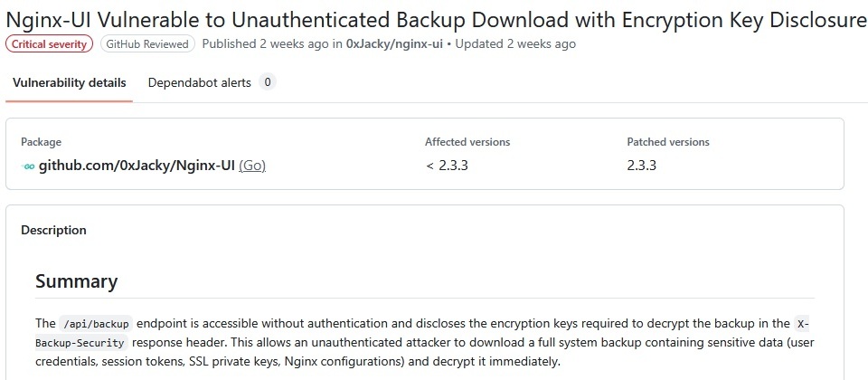Click the Affected versions column label

pos(467,142)
